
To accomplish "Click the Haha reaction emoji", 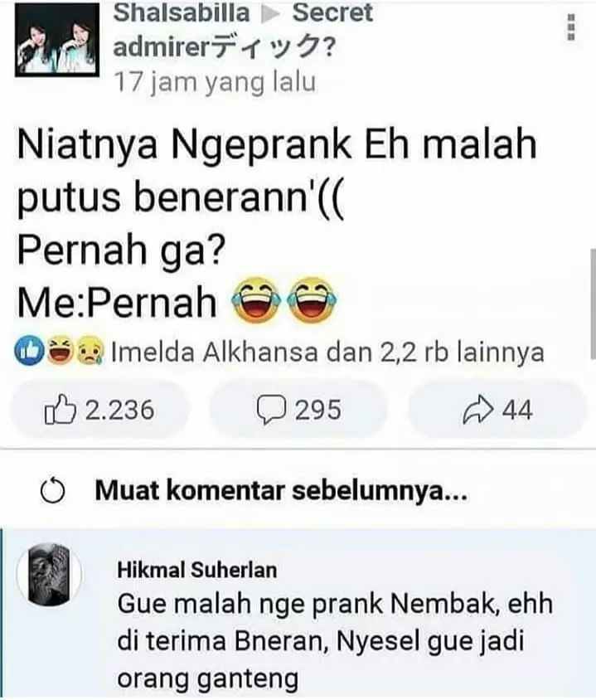I will coord(60,351).
